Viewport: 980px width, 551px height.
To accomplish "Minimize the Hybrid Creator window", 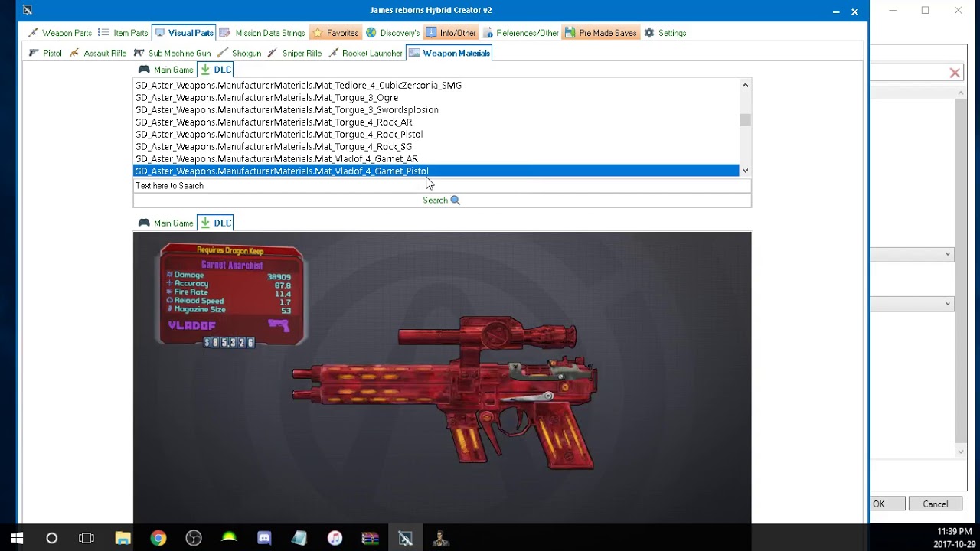I will [836, 11].
